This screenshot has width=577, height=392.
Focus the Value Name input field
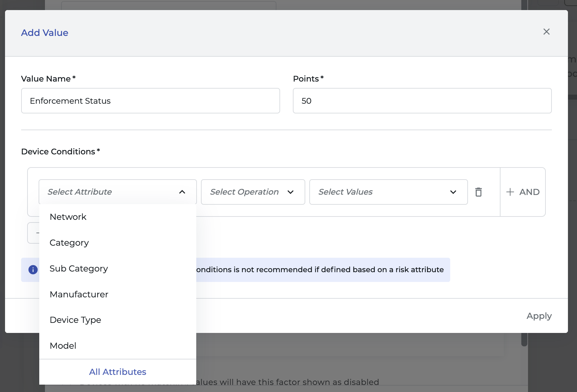pyautogui.click(x=150, y=101)
